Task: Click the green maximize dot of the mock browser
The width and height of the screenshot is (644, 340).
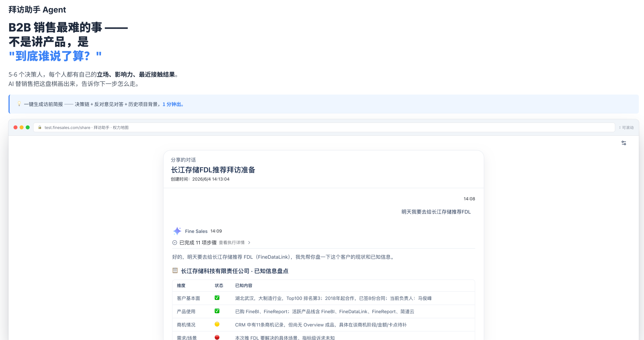Action: tap(28, 127)
